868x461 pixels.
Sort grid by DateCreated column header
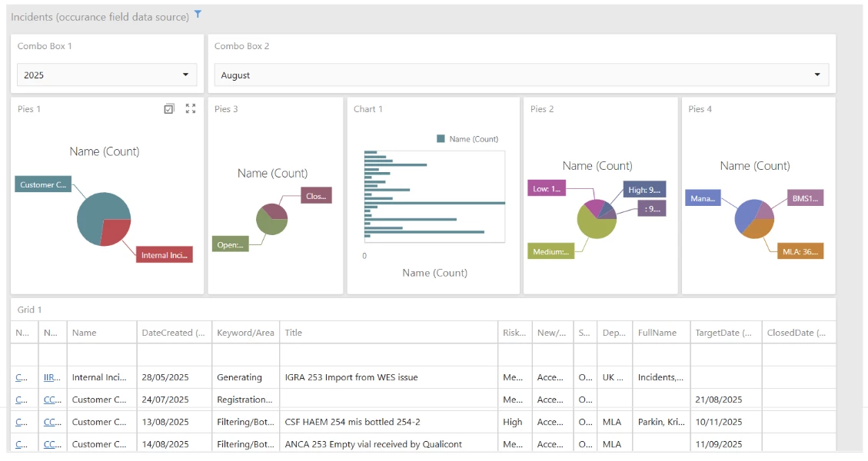tap(173, 333)
